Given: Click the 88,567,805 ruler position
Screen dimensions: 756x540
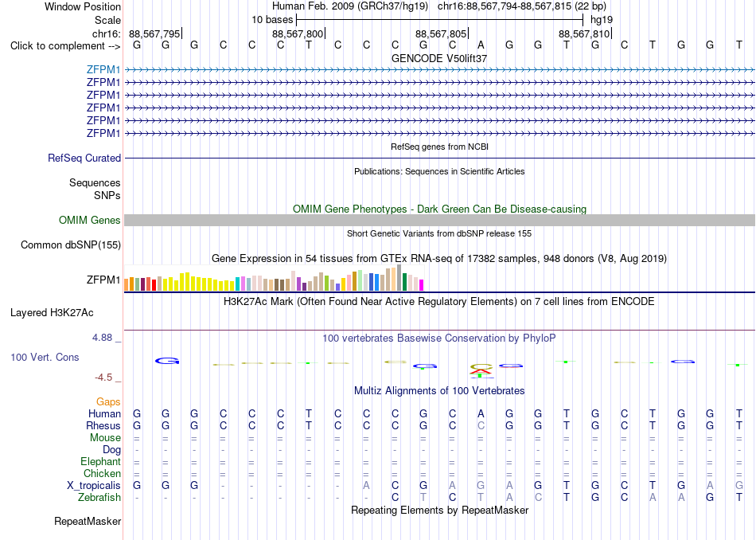Looking at the screenshot, I should coord(441,34).
